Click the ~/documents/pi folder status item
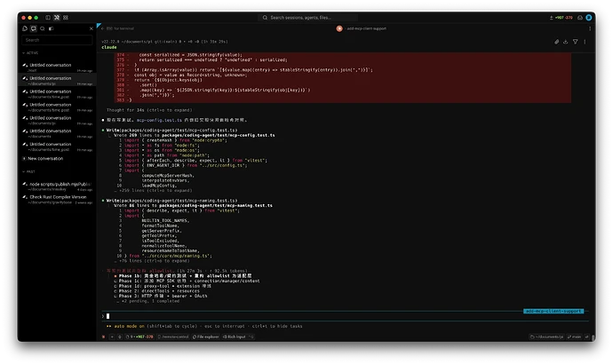 click(546, 336)
